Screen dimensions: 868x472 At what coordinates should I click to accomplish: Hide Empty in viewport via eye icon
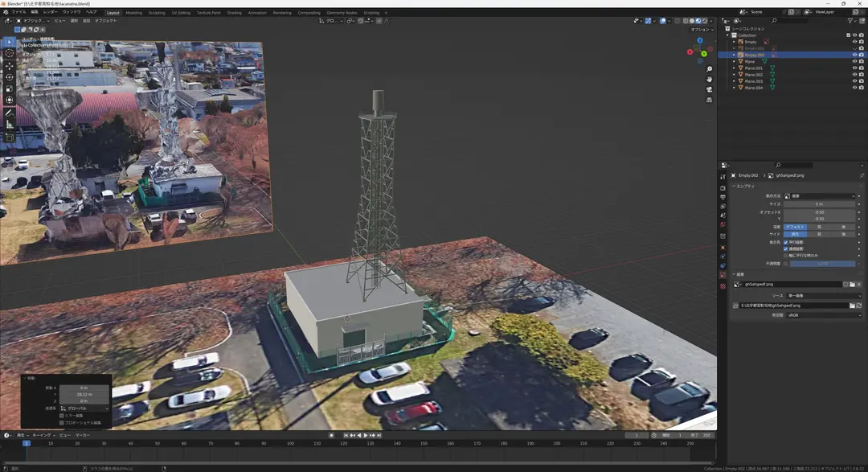point(854,42)
